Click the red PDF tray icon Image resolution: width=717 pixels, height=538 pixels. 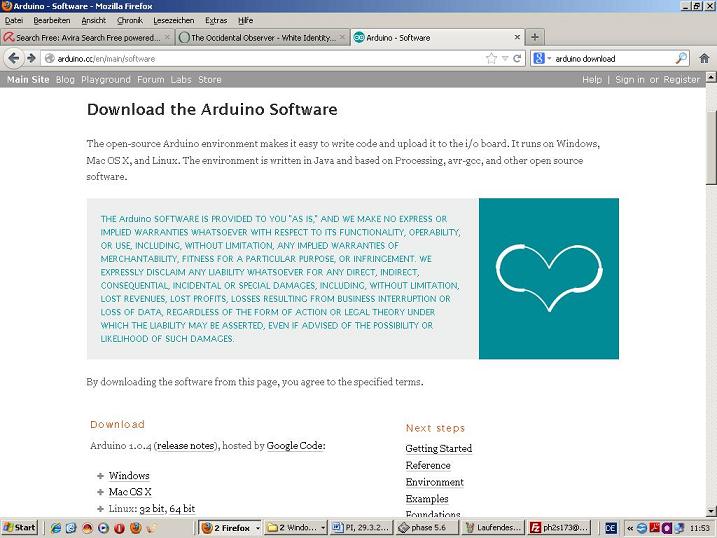(x=654, y=528)
